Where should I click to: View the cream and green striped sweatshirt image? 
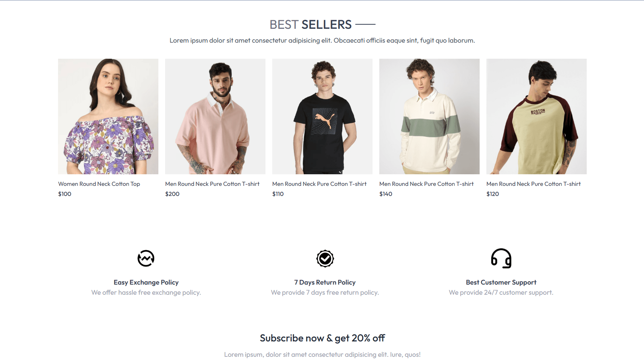[429, 116]
